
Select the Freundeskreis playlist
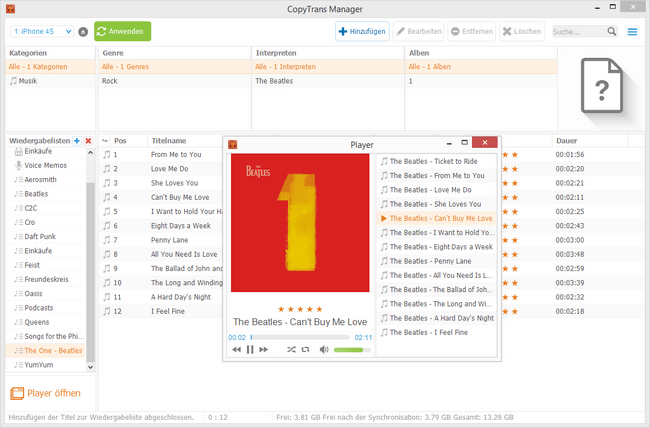click(x=46, y=280)
